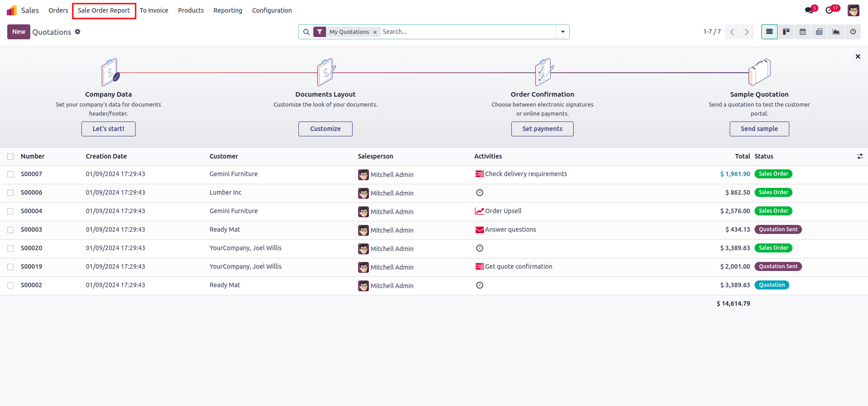Open the messages conversation icon

coord(809,10)
